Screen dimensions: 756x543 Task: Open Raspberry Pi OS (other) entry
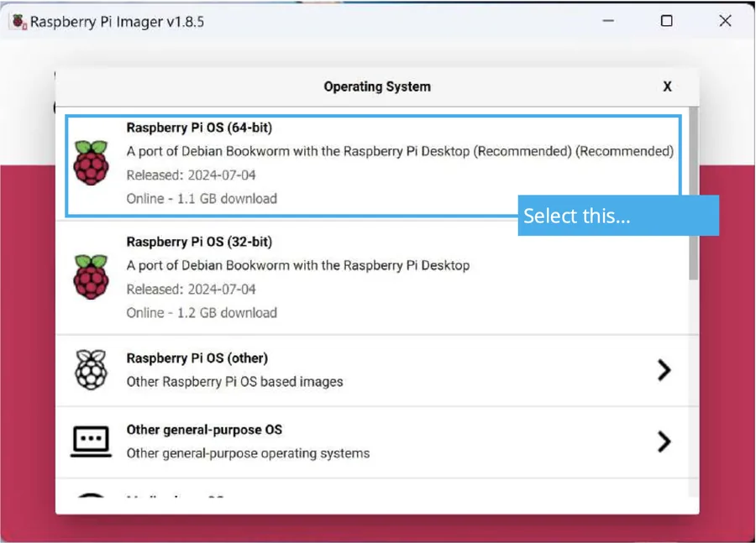377,370
